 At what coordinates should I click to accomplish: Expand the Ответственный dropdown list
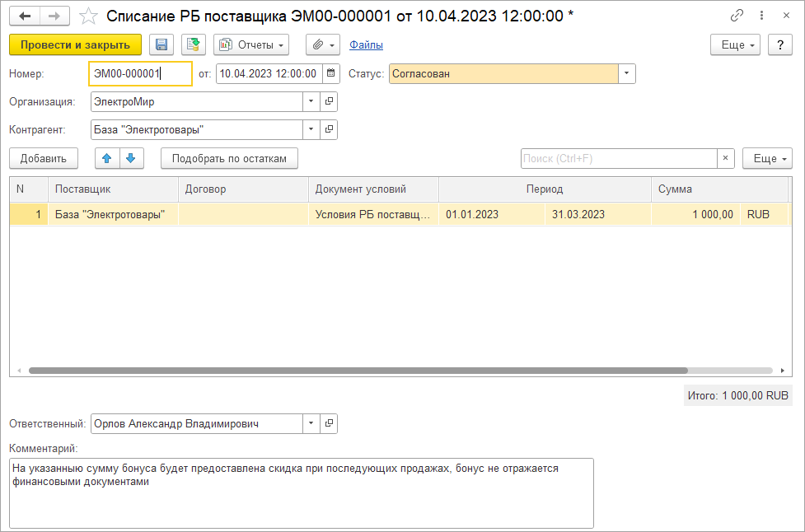(x=311, y=424)
